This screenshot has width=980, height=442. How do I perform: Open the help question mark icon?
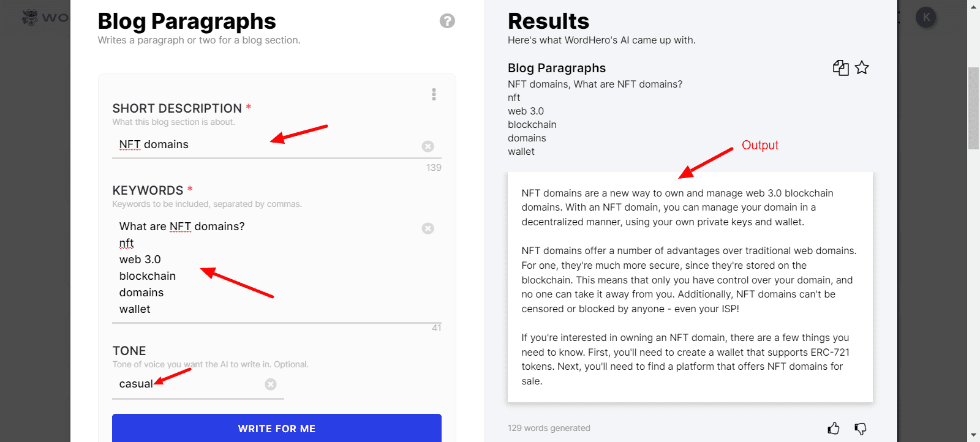[x=447, y=21]
